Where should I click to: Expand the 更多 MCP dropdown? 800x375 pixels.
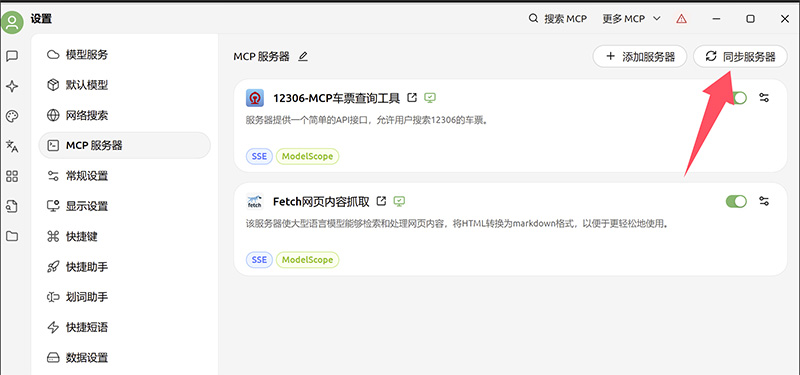point(632,19)
